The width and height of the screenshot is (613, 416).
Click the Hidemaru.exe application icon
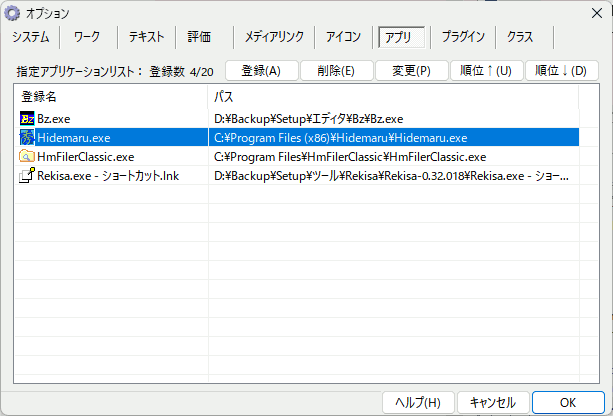[27, 138]
